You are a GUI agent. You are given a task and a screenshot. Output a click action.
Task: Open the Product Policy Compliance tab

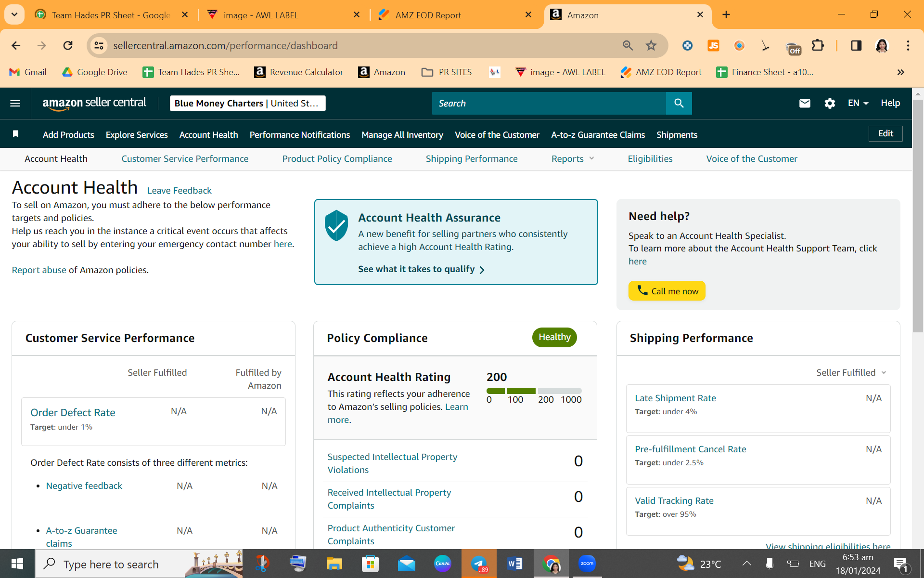coord(337,158)
